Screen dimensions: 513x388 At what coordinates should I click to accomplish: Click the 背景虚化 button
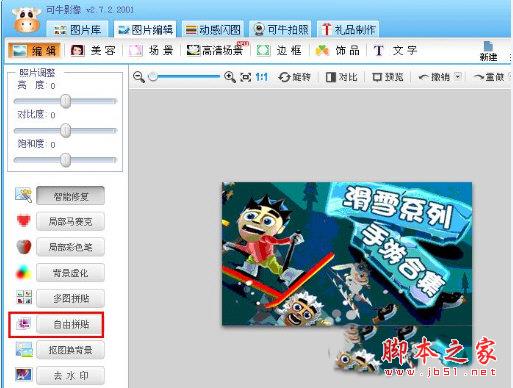[70, 273]
